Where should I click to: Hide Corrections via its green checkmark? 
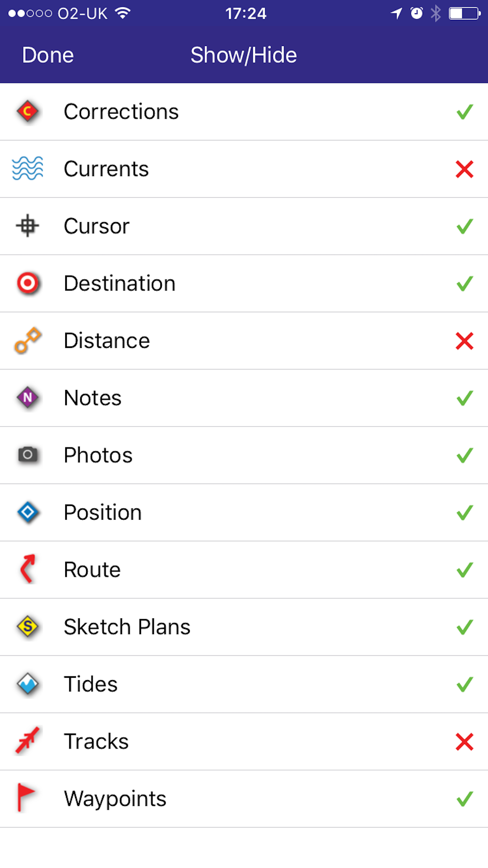pos(464,112)
